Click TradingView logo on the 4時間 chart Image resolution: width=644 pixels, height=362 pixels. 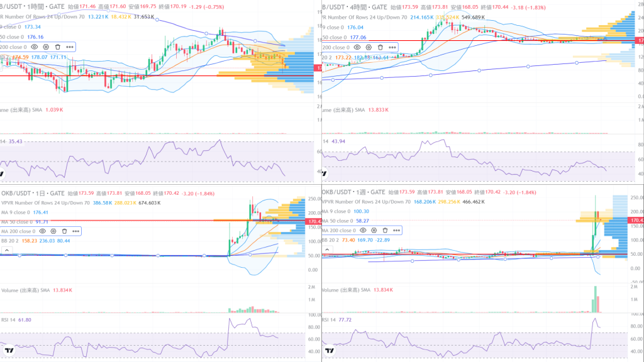(x=325, y=173)
